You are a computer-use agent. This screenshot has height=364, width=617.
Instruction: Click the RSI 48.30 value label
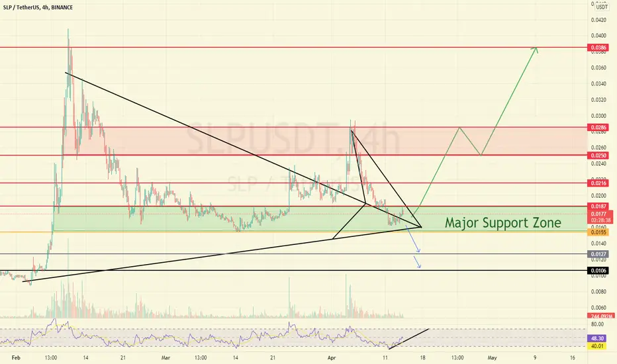point(598,338)
